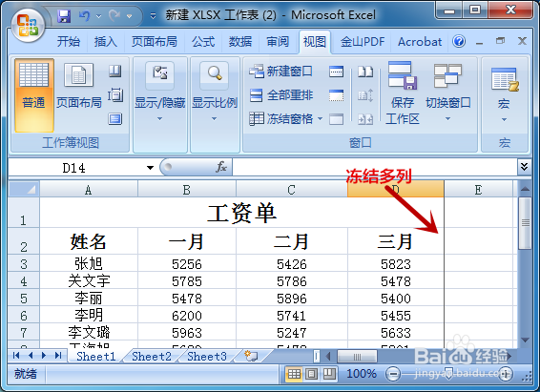Click the vertical scrollbar thumb
The image size is (540, 392).
pos(525,223)
